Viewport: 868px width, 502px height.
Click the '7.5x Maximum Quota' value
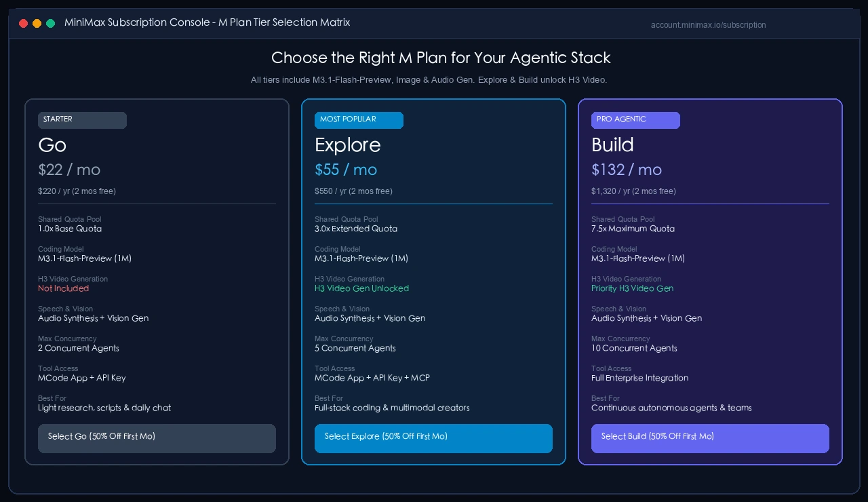point(633,229)
